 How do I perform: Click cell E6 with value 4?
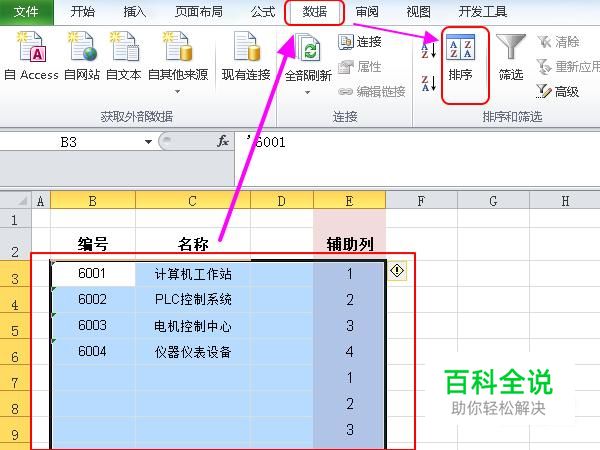tap(349, 351)
